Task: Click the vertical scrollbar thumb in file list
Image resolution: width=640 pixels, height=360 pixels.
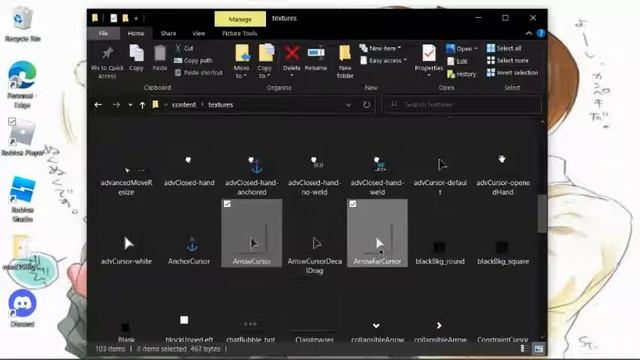Action: [542, 213]
